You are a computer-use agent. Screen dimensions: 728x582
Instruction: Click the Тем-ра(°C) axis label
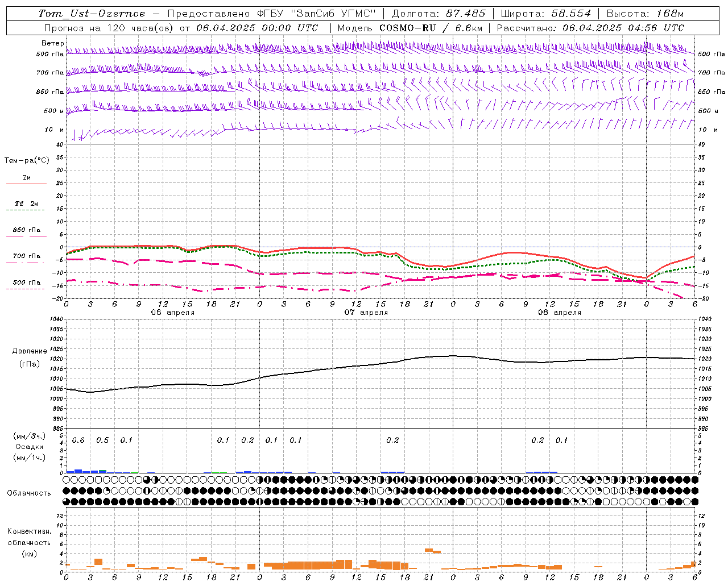tap(27, 160)
